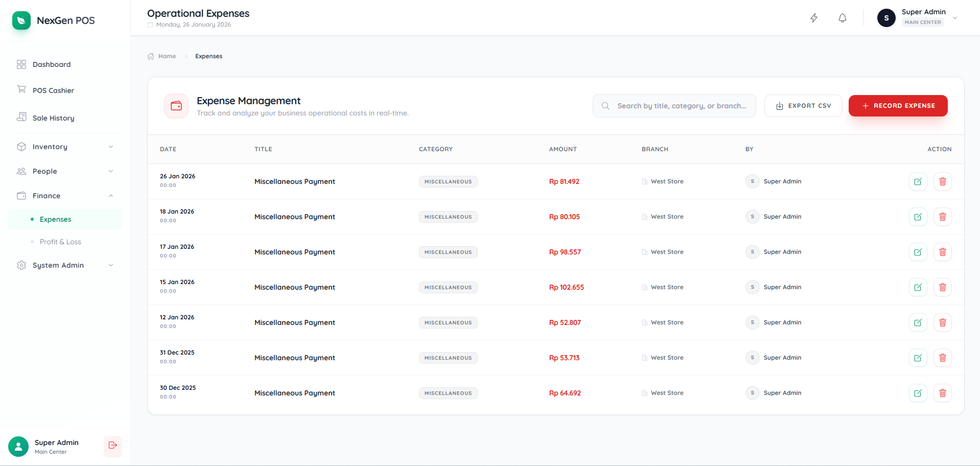This screenshot has height=466, width=980.
Task: Delete the 30 Dec 2025 expense
Action: (942, 393)
